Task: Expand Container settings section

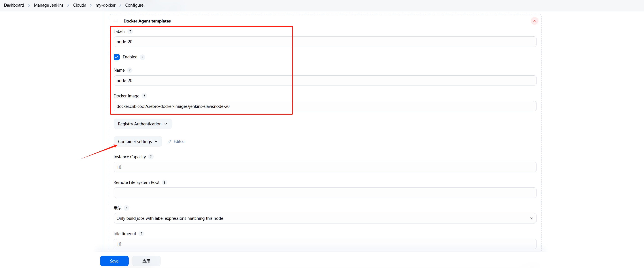Action: click(x=138, y=141)
